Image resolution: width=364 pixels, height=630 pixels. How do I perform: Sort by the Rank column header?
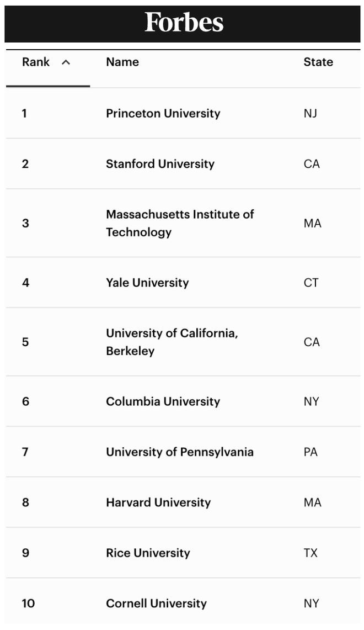click(36, 62)
